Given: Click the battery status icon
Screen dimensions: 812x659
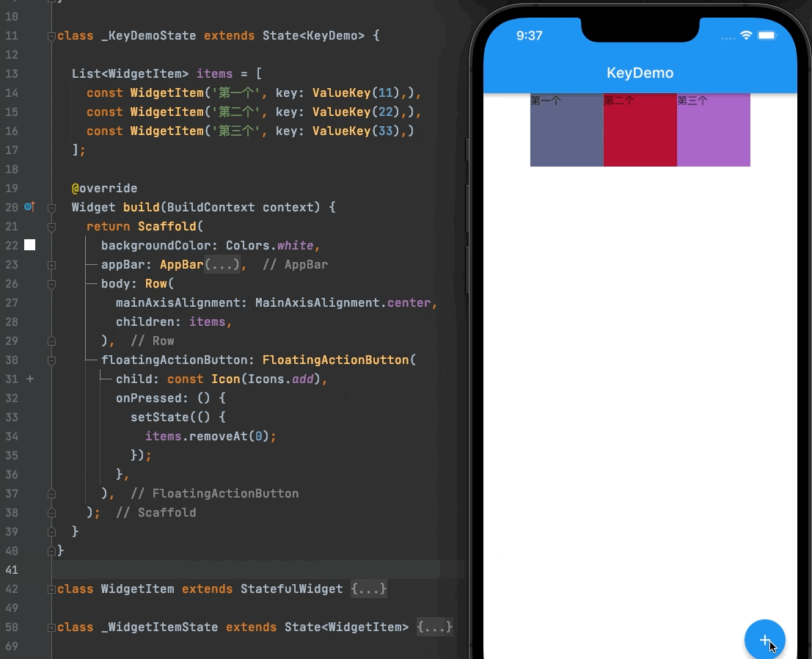Looking at the screenshot, I should click(767, 35).
